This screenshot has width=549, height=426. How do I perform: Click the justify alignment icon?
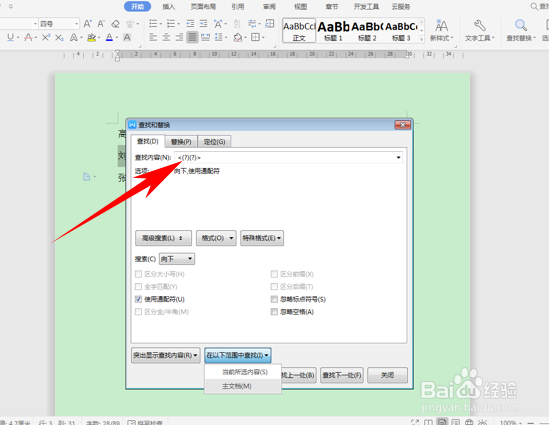(x=192, y=37)
